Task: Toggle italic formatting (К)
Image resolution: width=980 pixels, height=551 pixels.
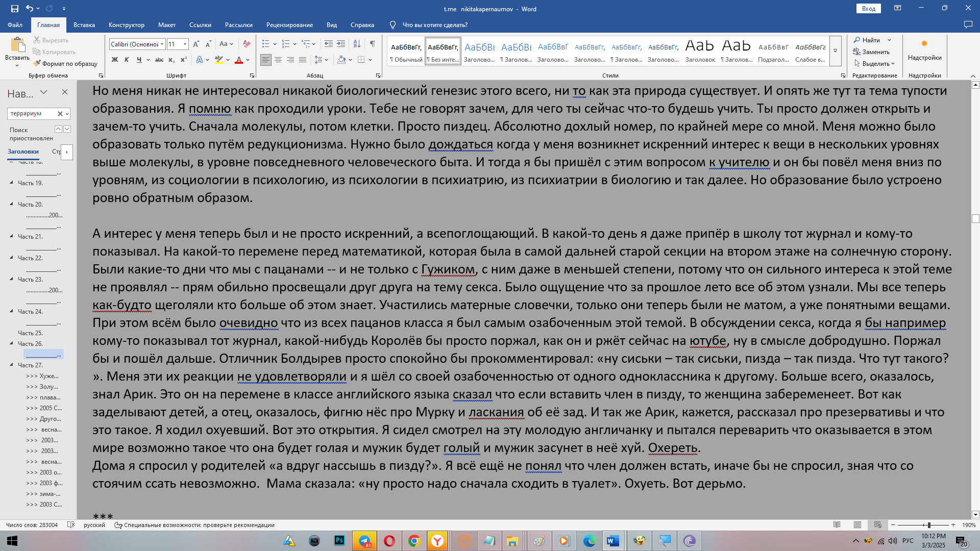Action: click(x=127, y=60)
